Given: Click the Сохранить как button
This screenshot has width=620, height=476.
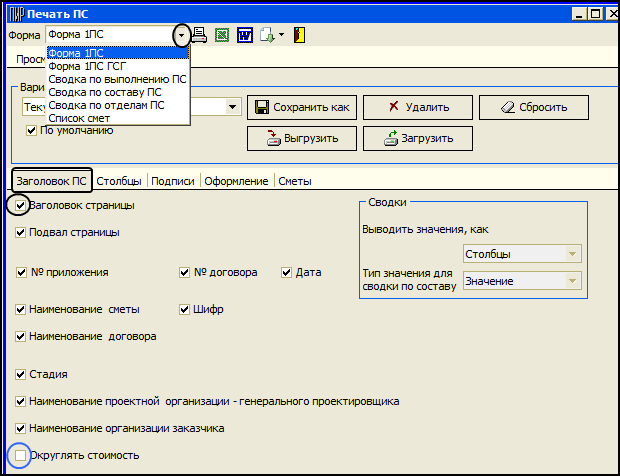Looking at the screenshot, I should pyautogui.click(x=302, y=107).
